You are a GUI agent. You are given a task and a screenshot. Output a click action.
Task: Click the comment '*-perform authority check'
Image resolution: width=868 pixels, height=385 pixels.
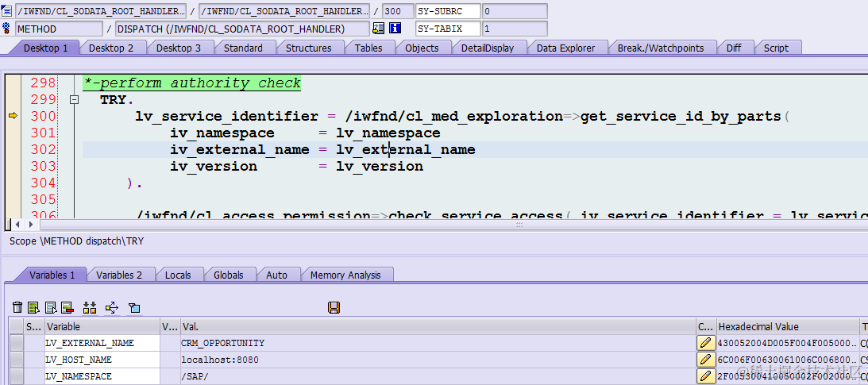[x=192, y=83]
